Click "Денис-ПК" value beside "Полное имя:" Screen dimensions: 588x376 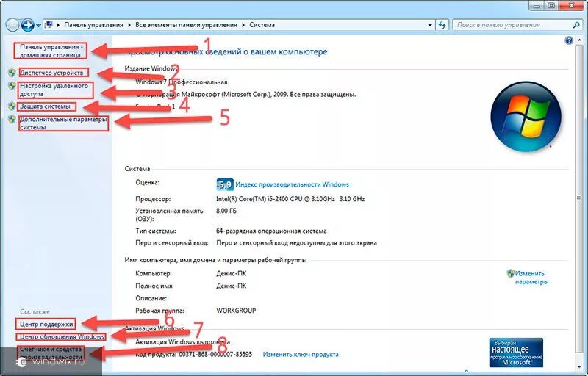click(x=232, y=286)
